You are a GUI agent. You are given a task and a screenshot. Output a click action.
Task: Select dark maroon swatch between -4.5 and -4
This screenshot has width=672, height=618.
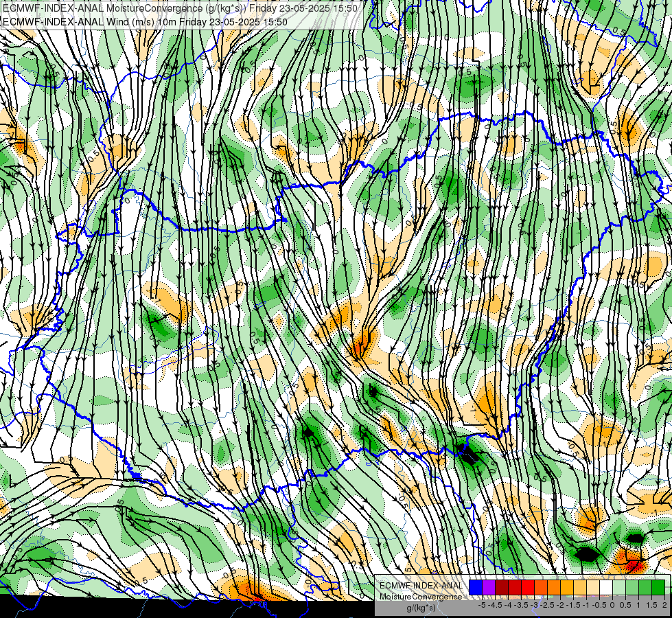[502, 588]
